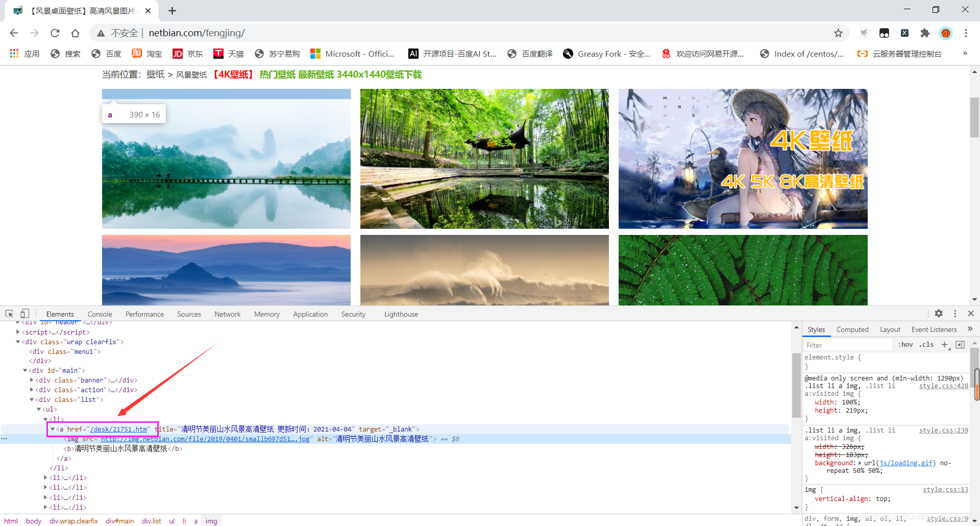Toggle the computed styles sidebar icon

[960, 345]
